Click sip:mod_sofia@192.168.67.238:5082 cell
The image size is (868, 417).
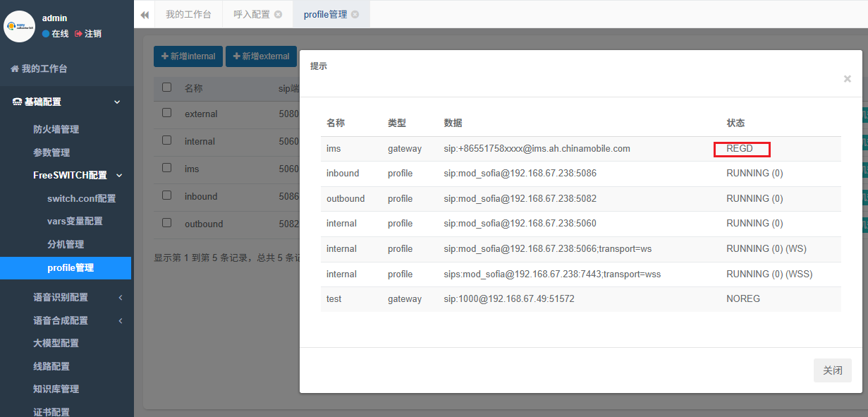[520, 198]
